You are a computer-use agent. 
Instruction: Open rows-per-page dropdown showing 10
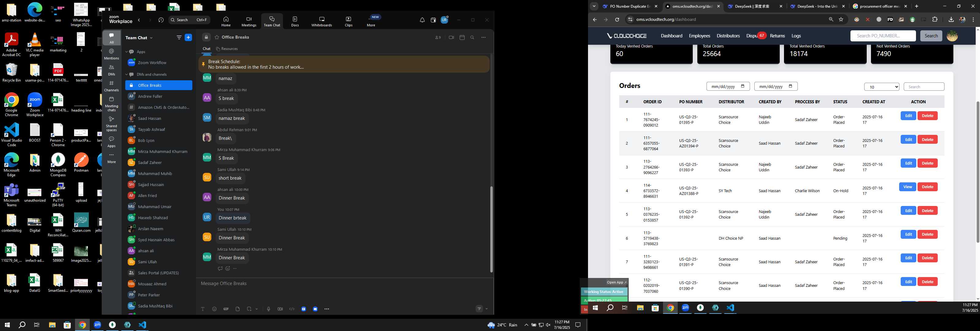tap(881, 87)
